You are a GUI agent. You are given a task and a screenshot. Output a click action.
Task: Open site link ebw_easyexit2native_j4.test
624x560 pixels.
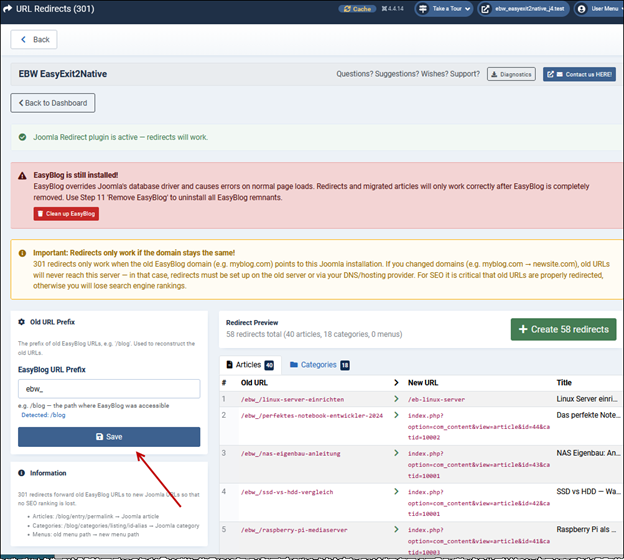coord(523,9)
